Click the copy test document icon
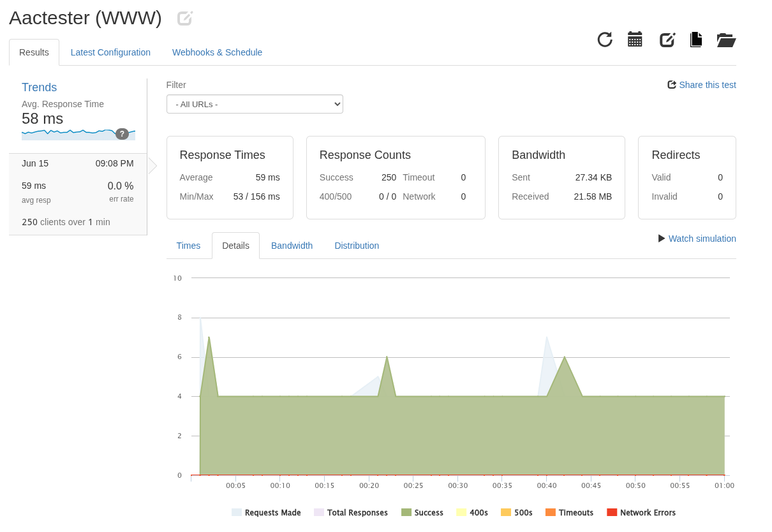This screenshot has height=532, width=772. (696, 40)
